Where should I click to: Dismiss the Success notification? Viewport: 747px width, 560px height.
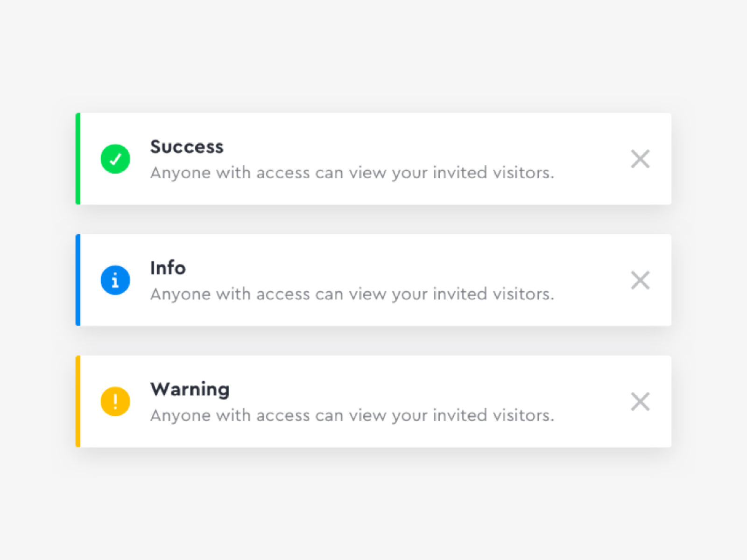pyautogui.click(x=640, y=159)
